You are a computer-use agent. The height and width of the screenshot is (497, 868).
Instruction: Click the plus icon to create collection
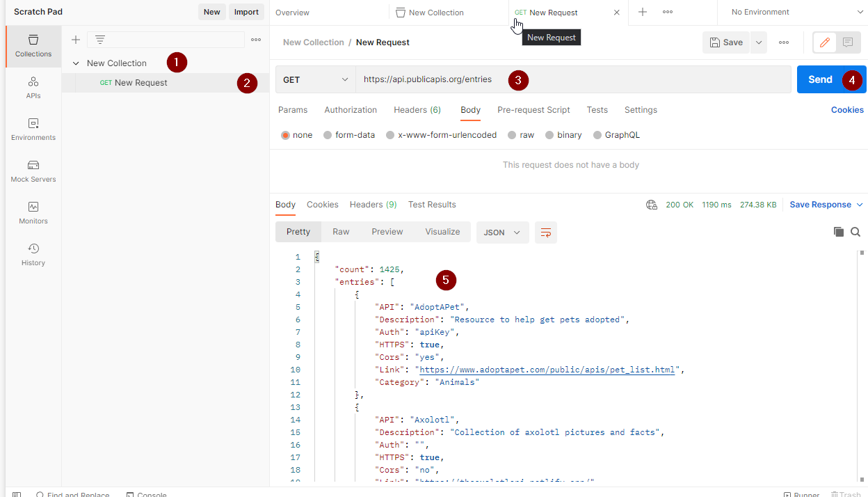coord(76,40)
